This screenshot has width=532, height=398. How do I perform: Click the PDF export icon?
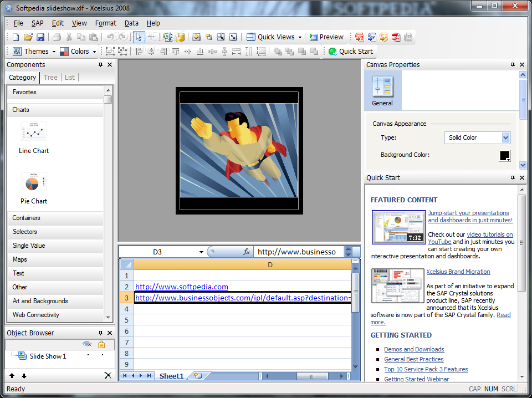(396, 37)
